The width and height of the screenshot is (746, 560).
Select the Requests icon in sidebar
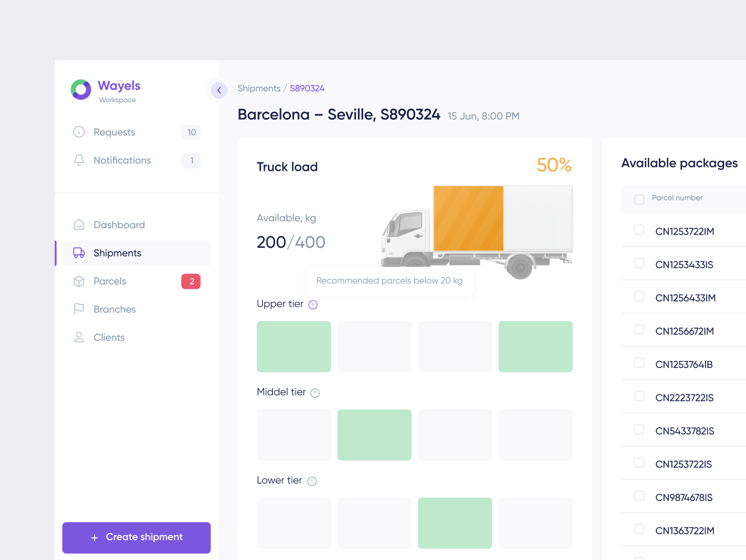tap(78, 132)
